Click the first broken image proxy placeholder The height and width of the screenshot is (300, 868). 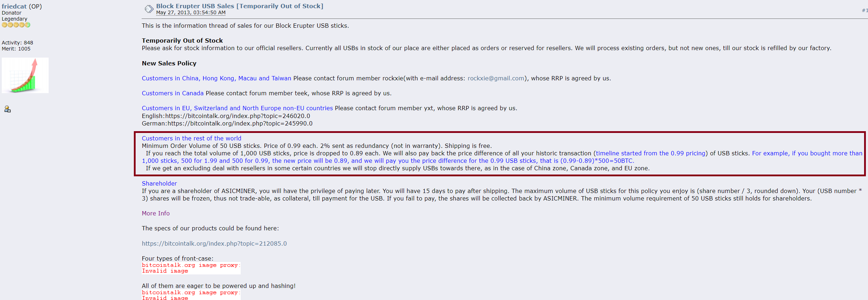(191, 268)
